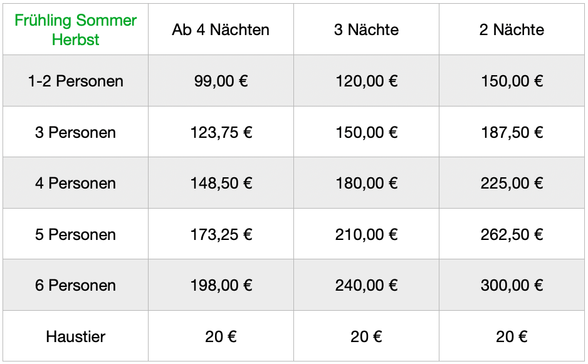Select the 2 Nächte column header
588x364 pixels.
pos(512,29)
